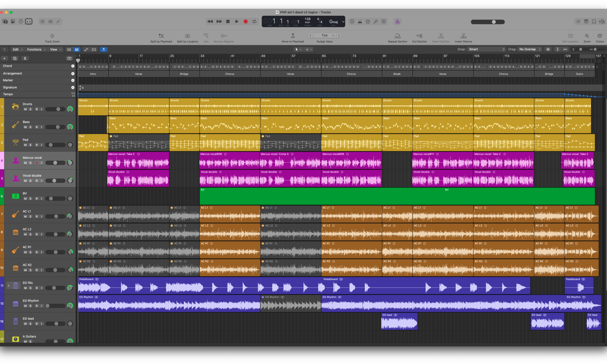
Task: Select the Functions menu item
Action: point(35,49)
